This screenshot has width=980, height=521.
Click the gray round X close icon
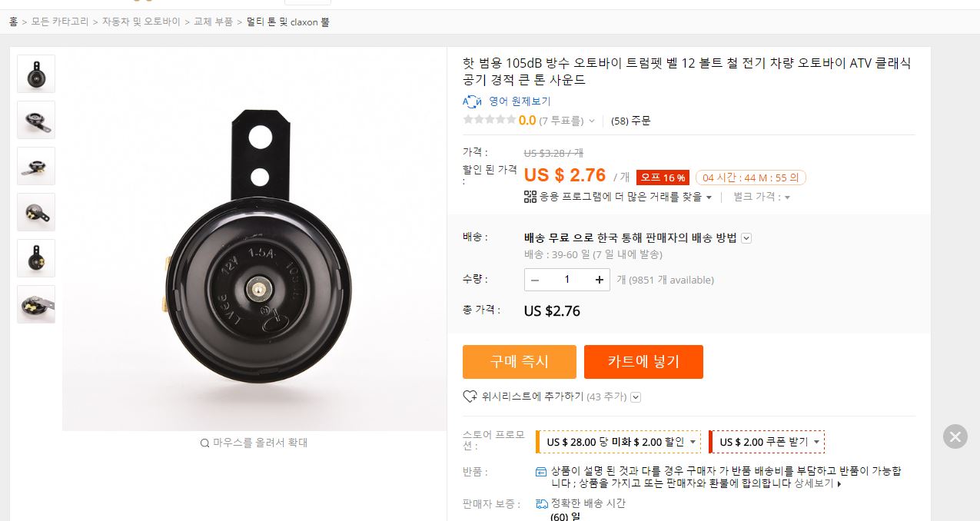pyautogui.click(x=955, y=436)
